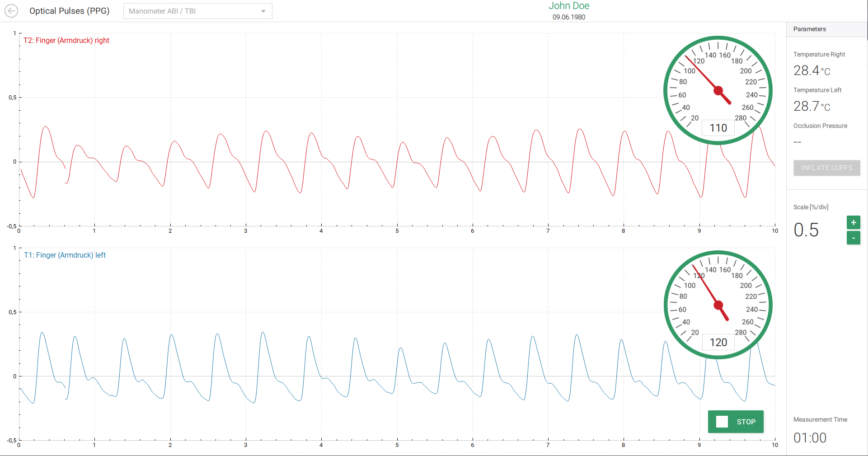Viewport: 868px width, 456px height.
Task: Click the patient name John Doe
Action: [569, 6]
